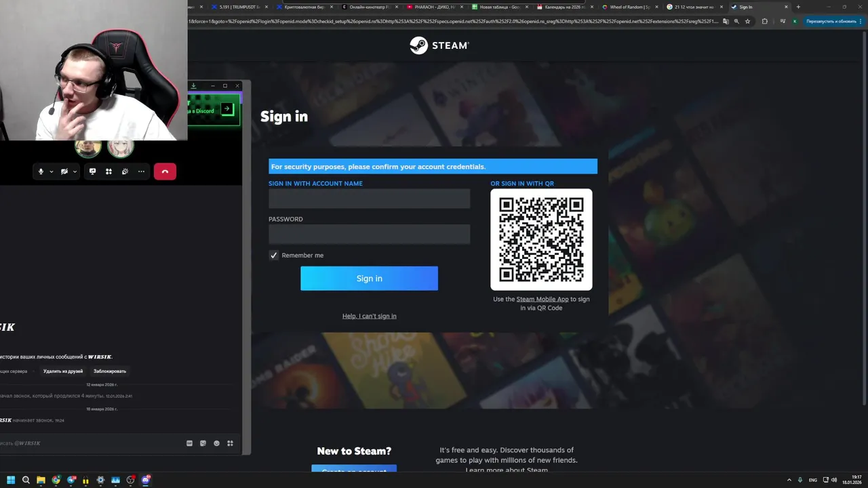
Task: Open File Explorer from the taskbar
Action: coord(41,480)
